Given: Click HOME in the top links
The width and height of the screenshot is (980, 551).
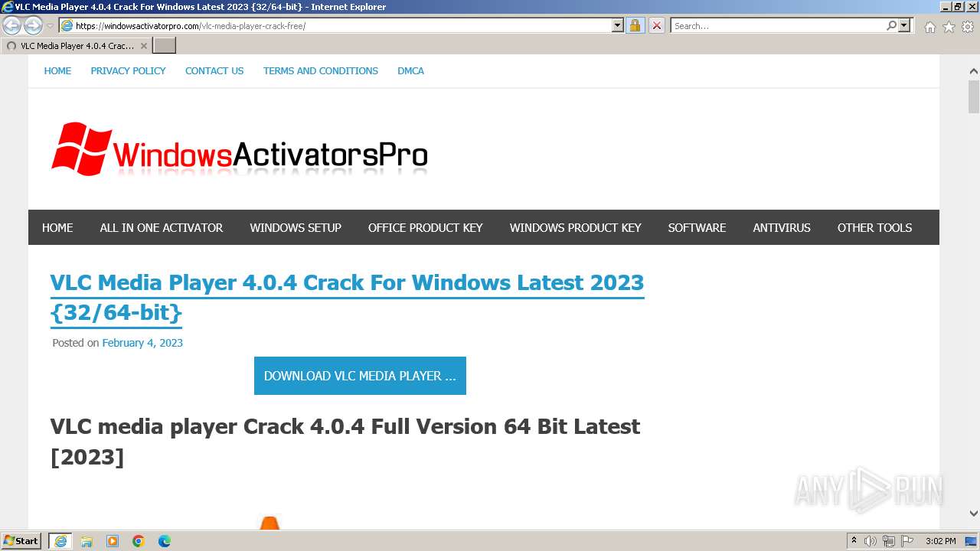Looking at the screenshot, I should point(57,70).
